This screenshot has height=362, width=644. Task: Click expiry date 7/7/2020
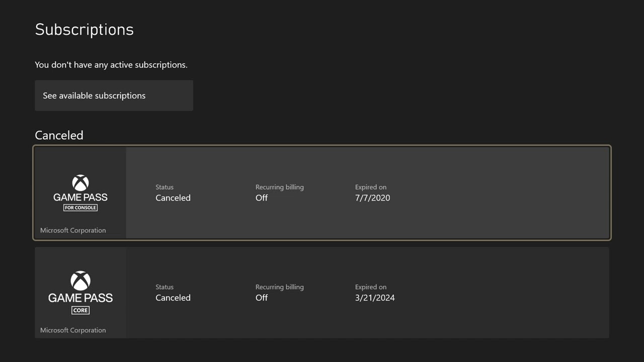[372, 198]
